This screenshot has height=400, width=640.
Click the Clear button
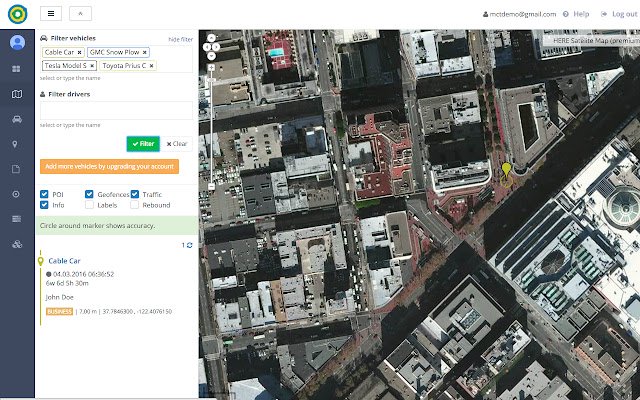pyautogui.click(x=176, y=144)
